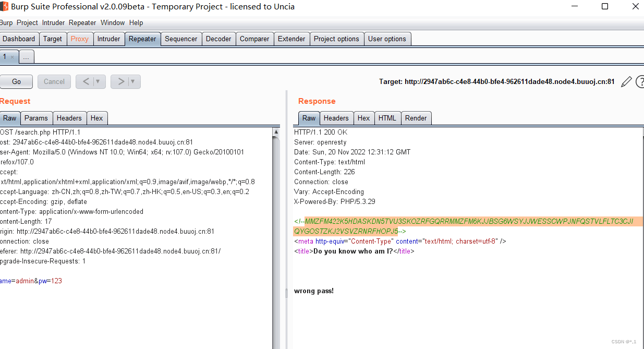The height and width of the screenshot is (349, 644).
Task: Add a new Repeater tab with '...'
Action: pos(27,57)
